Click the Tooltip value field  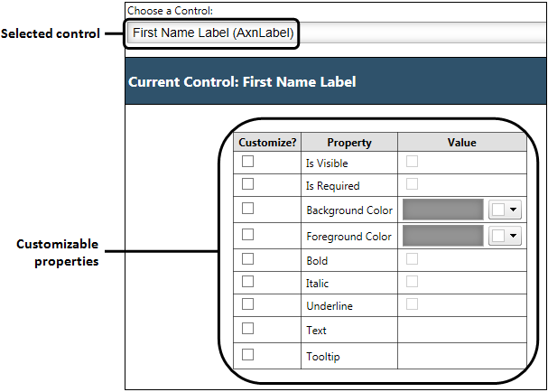pos(461,356)
